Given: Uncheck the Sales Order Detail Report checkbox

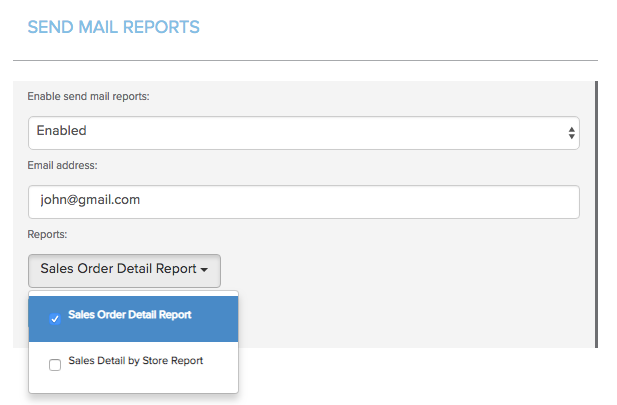Looking at the screenshot, I should pyautogui.click(x=55, y=319).
